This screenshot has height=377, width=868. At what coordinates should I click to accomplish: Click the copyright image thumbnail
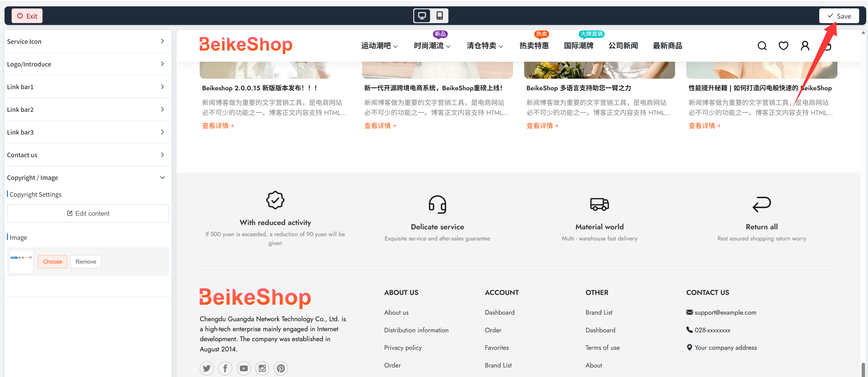point(21,261)
